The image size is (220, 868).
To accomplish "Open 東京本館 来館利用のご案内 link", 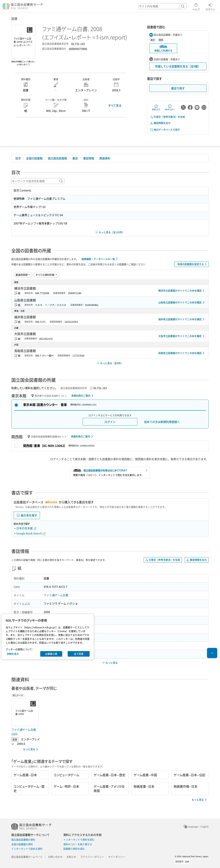I will point(82,396).
